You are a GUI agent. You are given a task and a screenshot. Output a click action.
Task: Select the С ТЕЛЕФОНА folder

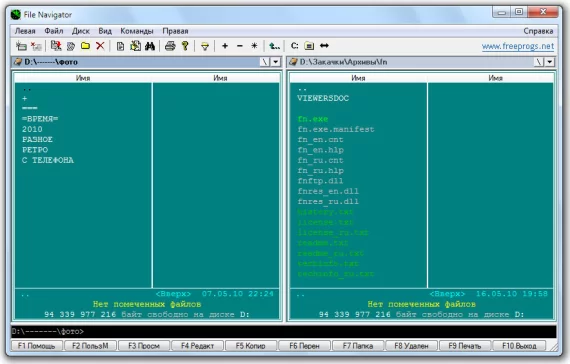point(48,160)
